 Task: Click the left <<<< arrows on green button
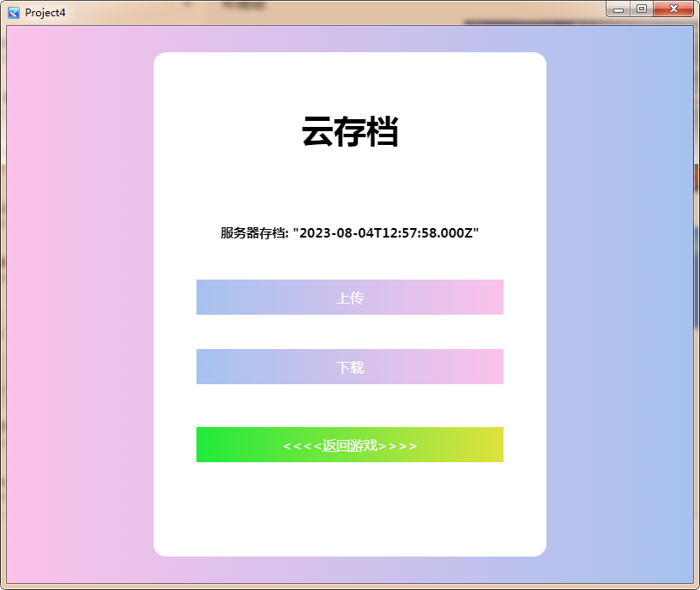tap(302, 446)
